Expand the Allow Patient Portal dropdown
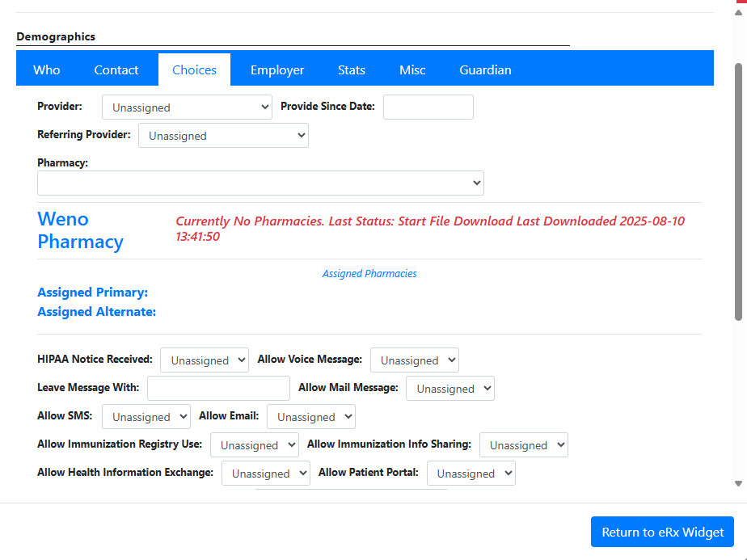This screenshot has height=560, width=747. coord(471,474)
